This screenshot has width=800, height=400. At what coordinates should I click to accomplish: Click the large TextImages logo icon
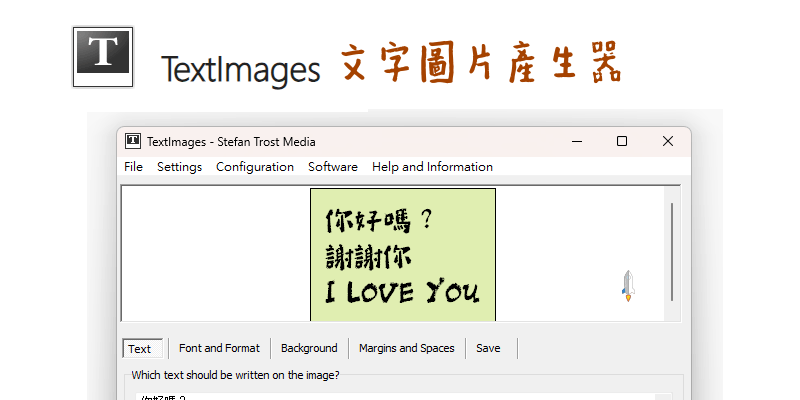pos(103,57)
